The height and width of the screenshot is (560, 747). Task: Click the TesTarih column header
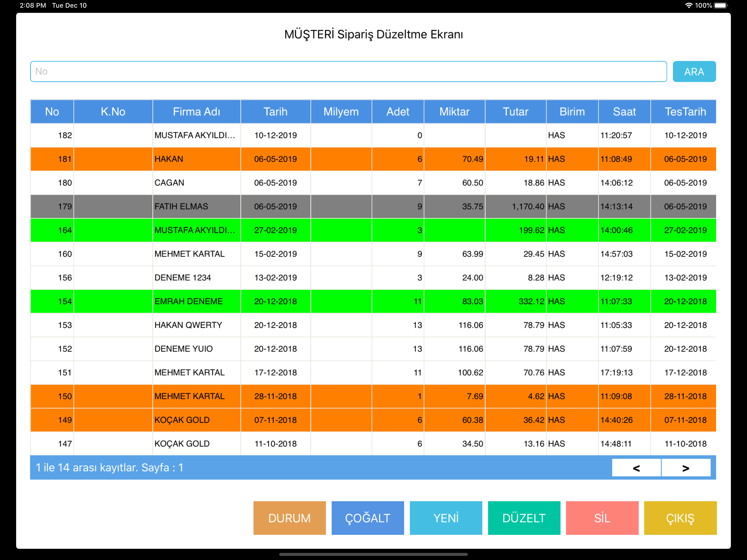pyautogui.click(x=685, y=112)
